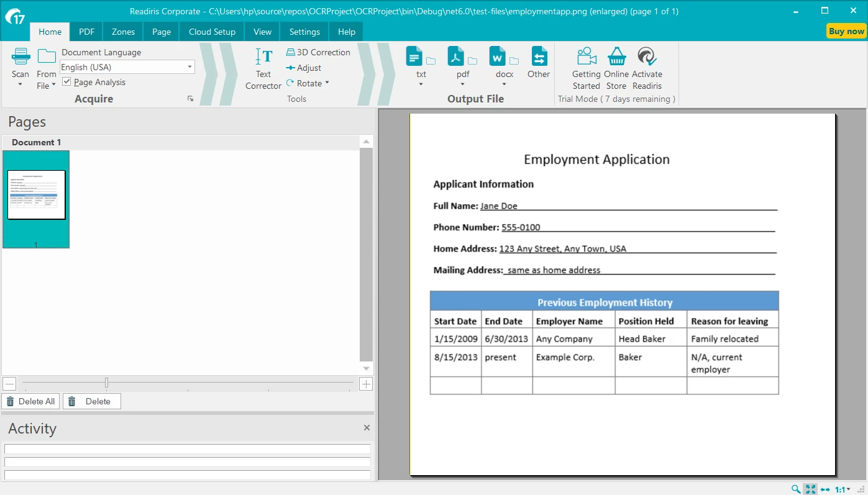Screen dimensions: 868x495
Task: Click the Delete All button
Action: click(30, 401)
